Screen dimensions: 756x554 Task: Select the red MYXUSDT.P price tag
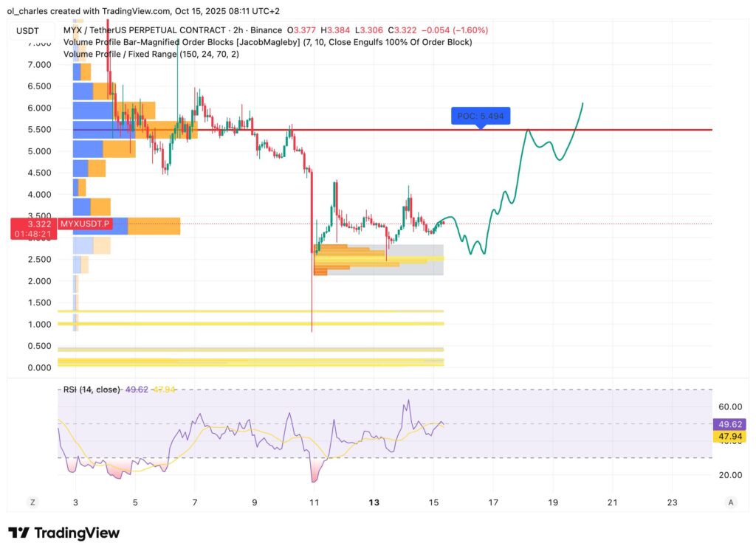[x=83, y=224]
